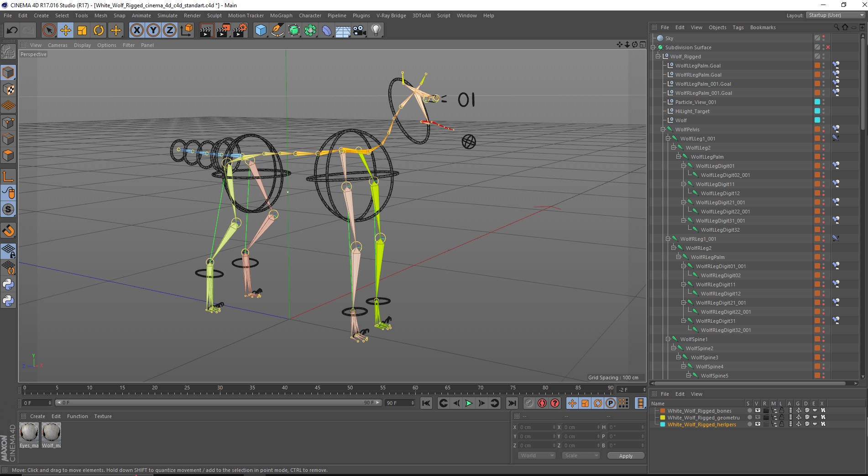Open Edit Render Settings gear clapperboard
The image size is (868, 476).
[x=240, y=31]
